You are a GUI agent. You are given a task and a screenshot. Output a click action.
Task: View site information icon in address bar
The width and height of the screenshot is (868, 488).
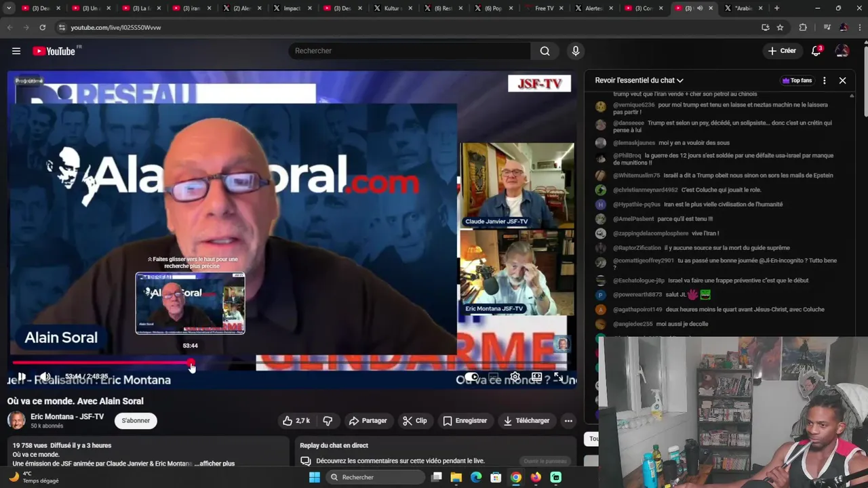(62, 27)
